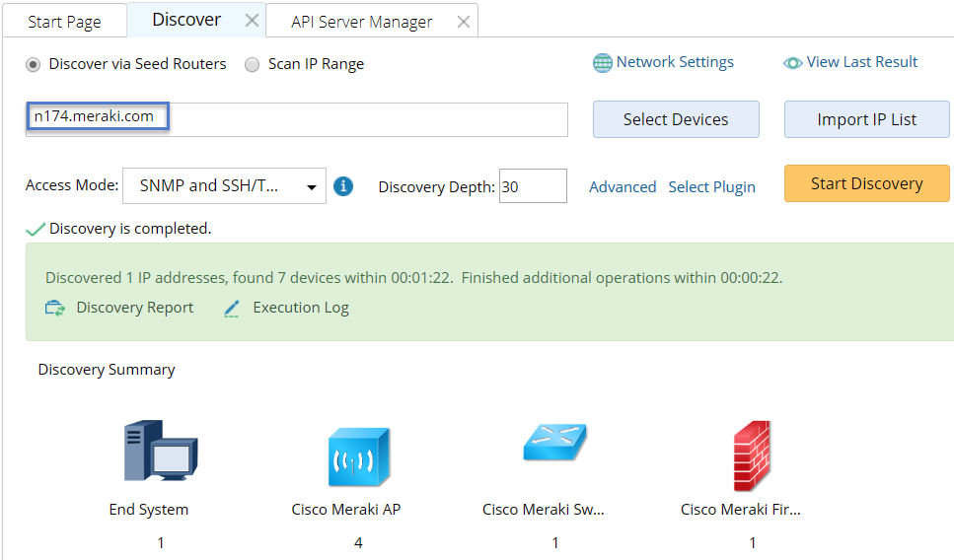Click the View Last Result eye icon

coord(793,63)
